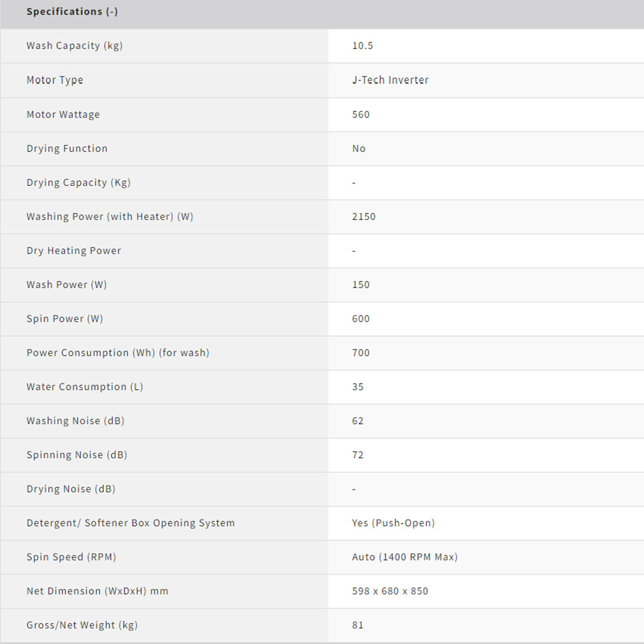
Task: Select the 72 spinning noise value
Action: tap(358, 454)
